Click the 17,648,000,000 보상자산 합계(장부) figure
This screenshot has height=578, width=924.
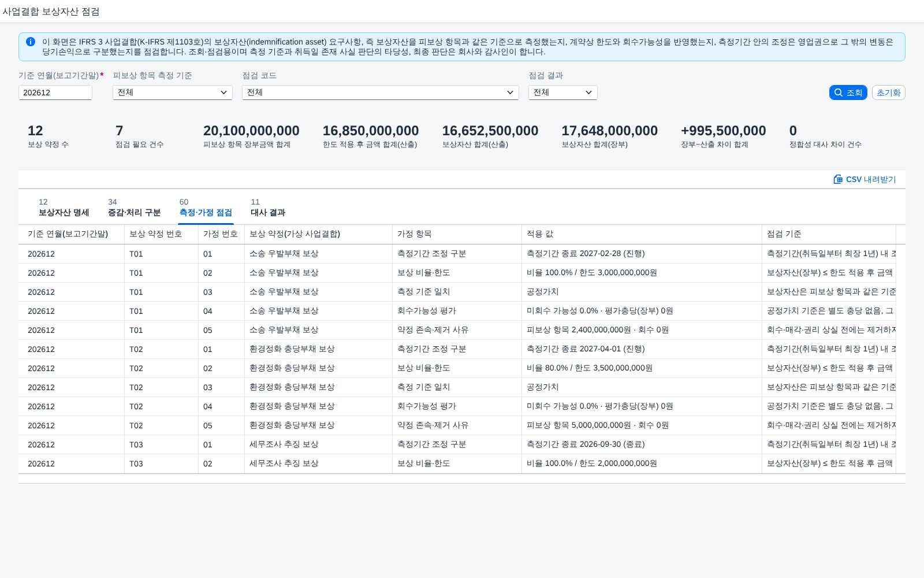pos(610,131)
